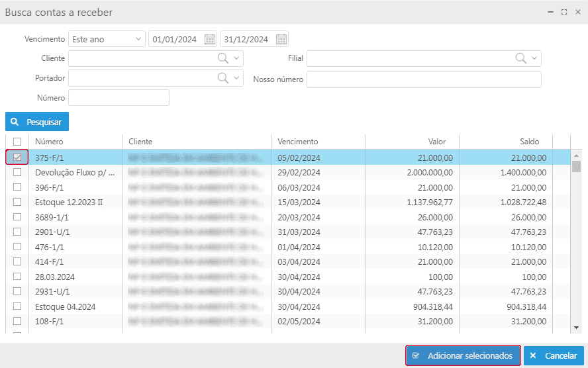Viewport: 588px width, 368px height.
Task: Open calendar picker for end date 31/12/2024
Action: coord(281,39)
